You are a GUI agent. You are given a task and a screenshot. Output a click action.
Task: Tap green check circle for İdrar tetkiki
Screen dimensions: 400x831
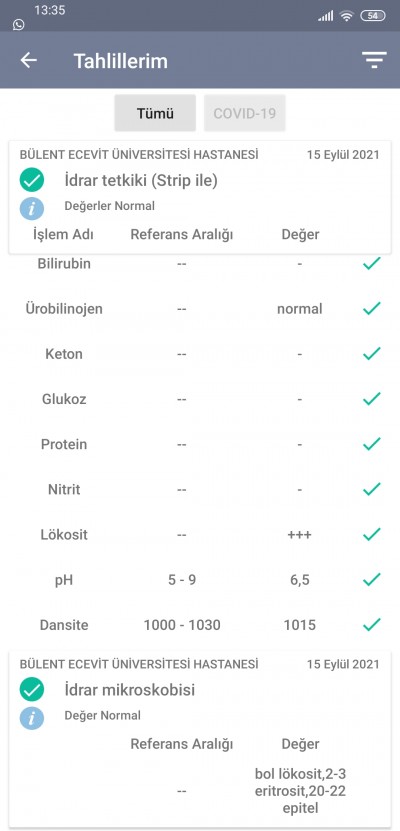pos(32,180)
